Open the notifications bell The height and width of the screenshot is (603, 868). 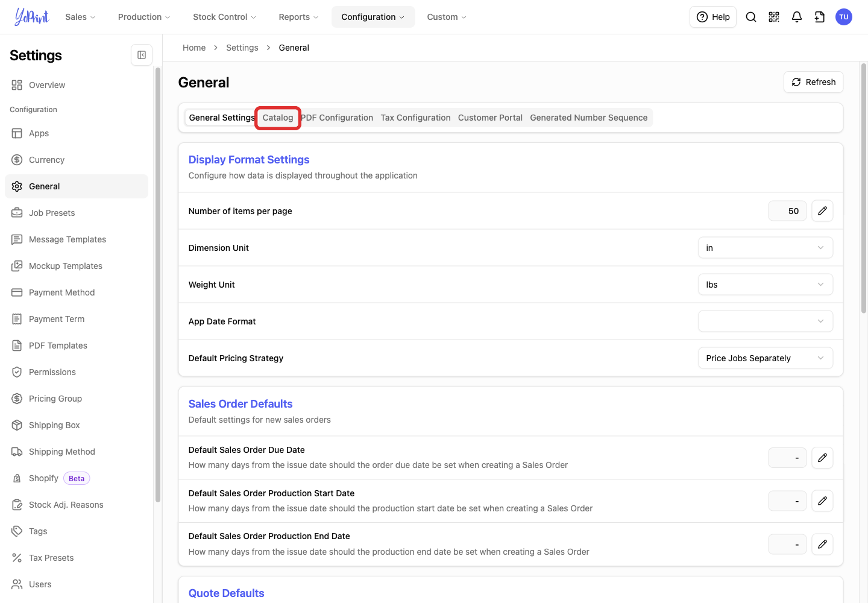click(x=797, y=17)
